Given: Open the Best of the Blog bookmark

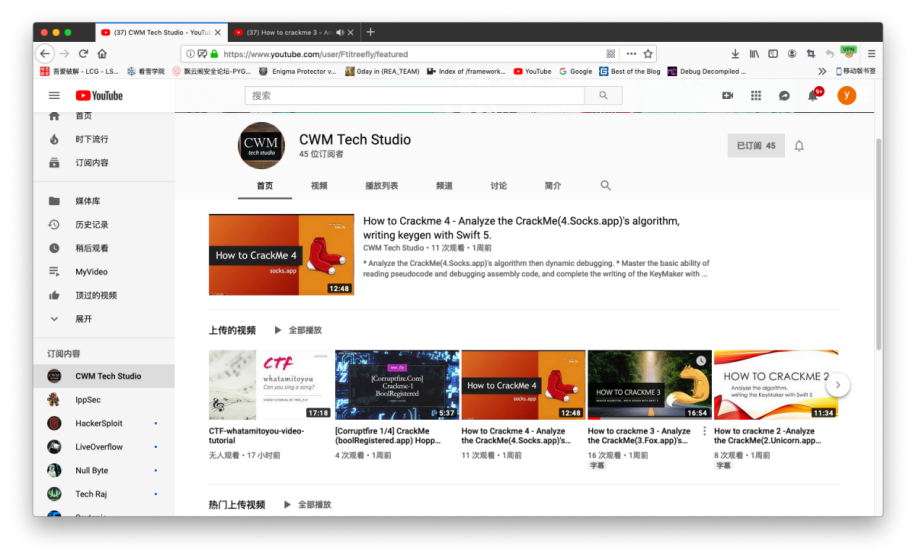Looking at the screenshot, I should [x=630, y=71].
